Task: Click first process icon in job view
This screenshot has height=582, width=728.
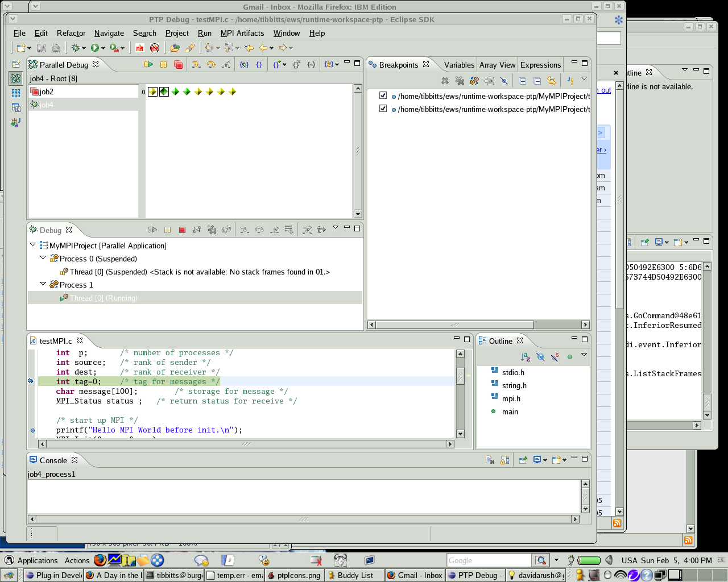Action: [152, 92]
